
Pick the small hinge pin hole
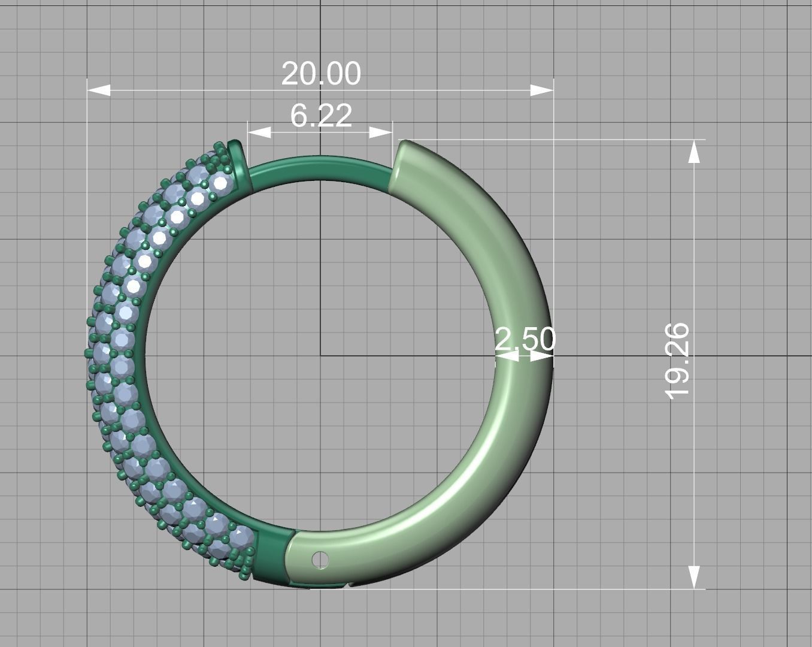coord(320,560)
